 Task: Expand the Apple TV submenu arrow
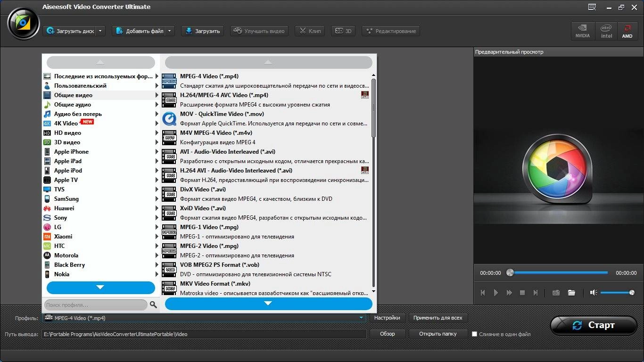(x=157, y=180)
